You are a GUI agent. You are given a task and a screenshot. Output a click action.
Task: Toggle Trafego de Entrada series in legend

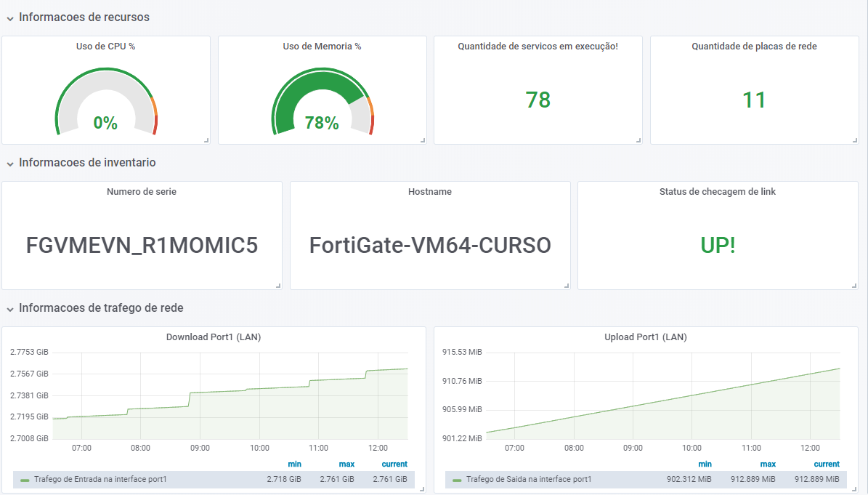pos(100,479)
